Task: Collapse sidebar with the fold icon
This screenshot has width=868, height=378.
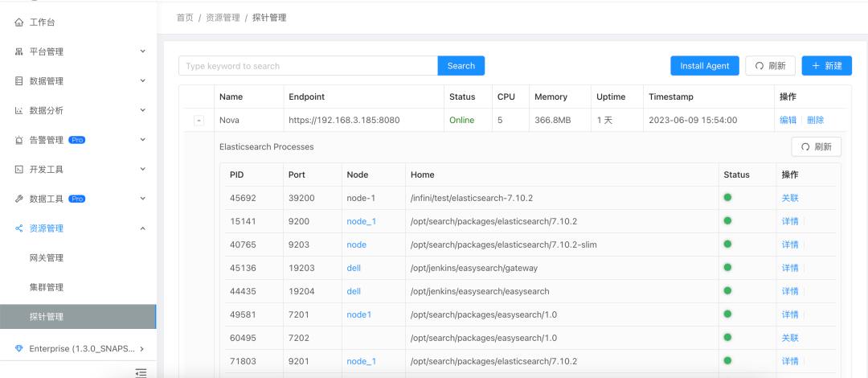Action: [141, 373]
